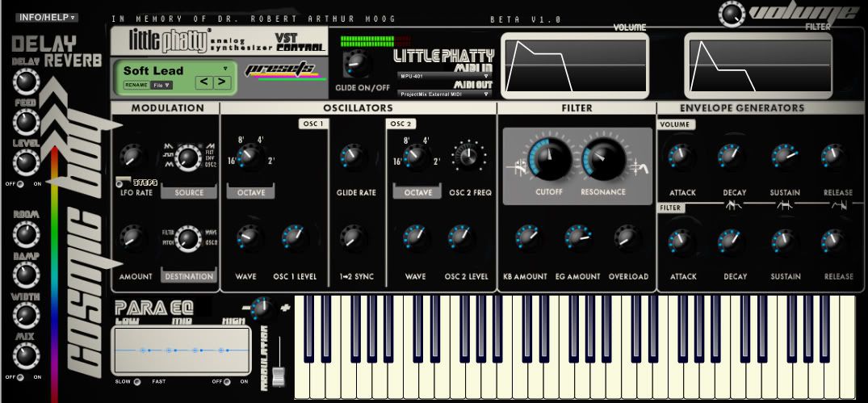Screen dimensions: 868x403
Task: Click the Filter envelope section label
Action: [x=671, y=208]
